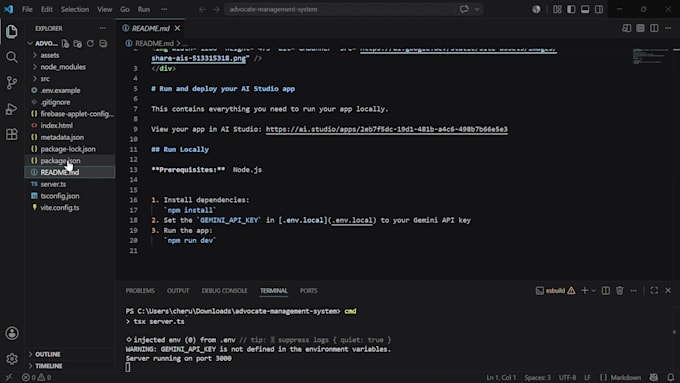Screen dimensions: 680x383
Task: Switch to the PROBLEMS tab
Action: click(140, 291)
